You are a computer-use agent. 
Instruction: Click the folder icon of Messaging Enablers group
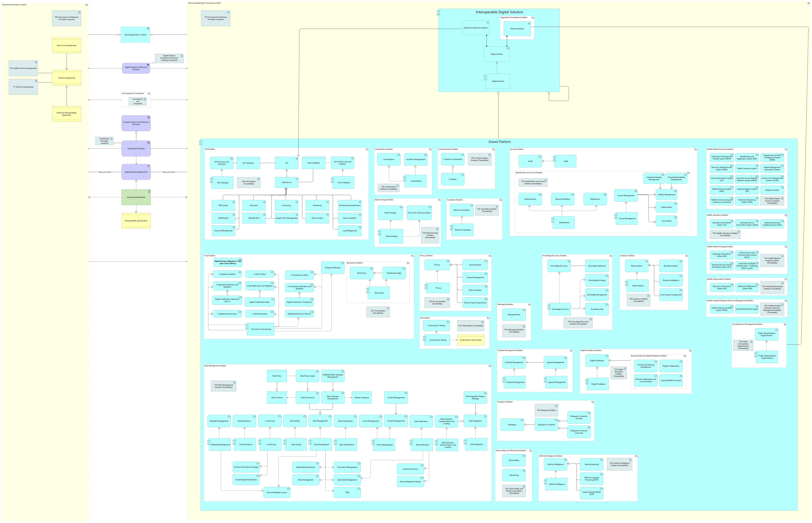[x=529, y=305]
